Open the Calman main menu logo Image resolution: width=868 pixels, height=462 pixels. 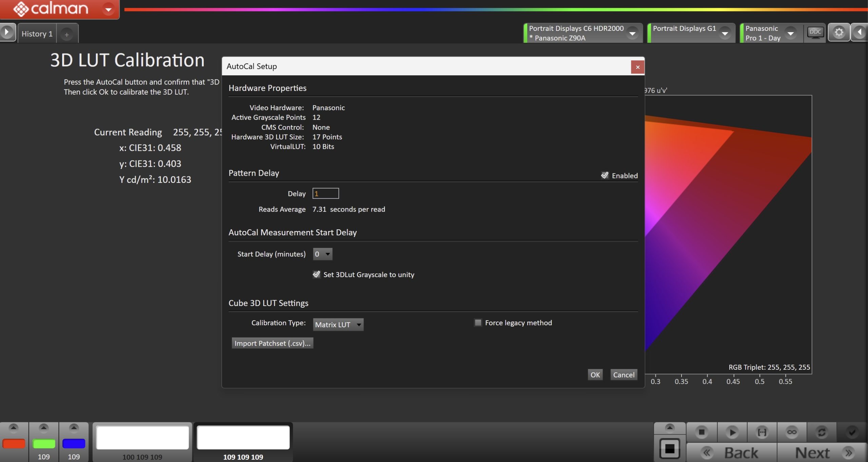[x=51, y=8]
